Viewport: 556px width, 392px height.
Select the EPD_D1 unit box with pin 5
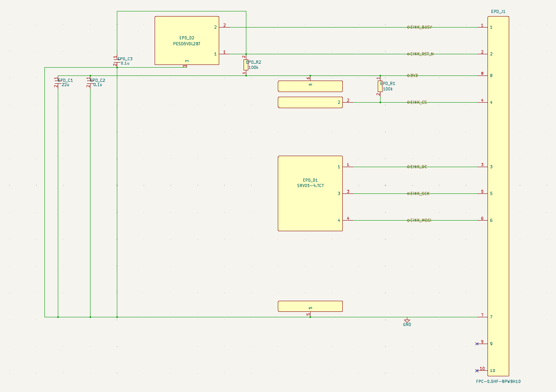click(310, 306)
